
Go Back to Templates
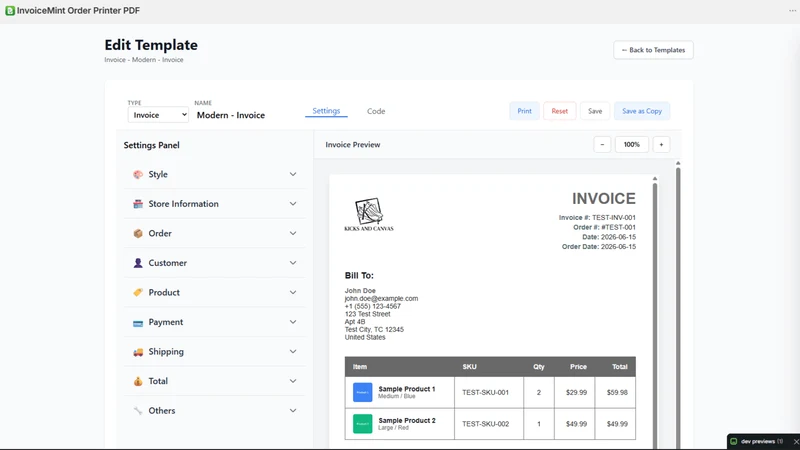[x=653, y=50]
